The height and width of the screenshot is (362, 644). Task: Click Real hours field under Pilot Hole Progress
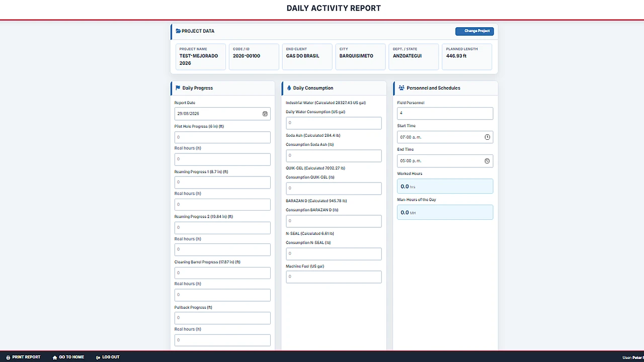coord(222,159)
